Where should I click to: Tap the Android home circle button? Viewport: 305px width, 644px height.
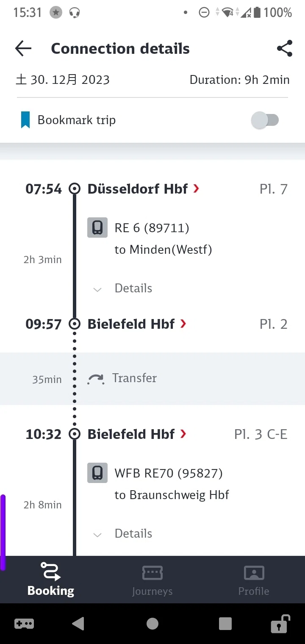click(152, 624)
